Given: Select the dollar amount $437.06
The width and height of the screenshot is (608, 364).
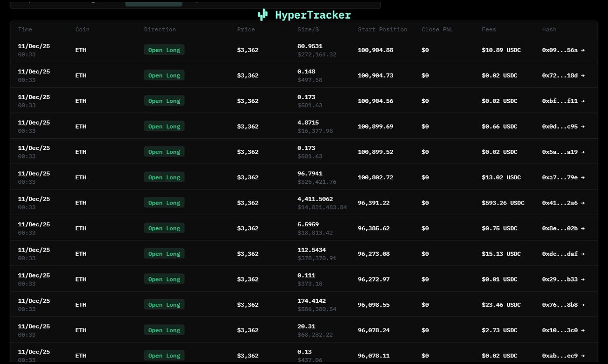Looking at the screenshot, I should 310,360.
